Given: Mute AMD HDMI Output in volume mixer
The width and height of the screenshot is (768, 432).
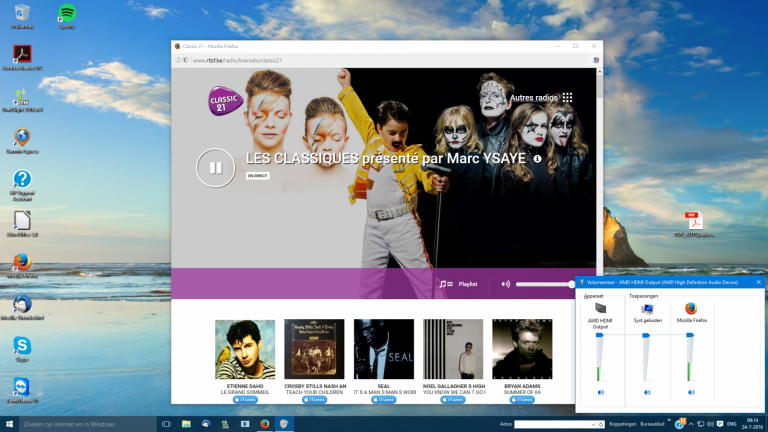Looking at the screenshot, I should click(x=600, y=393).
